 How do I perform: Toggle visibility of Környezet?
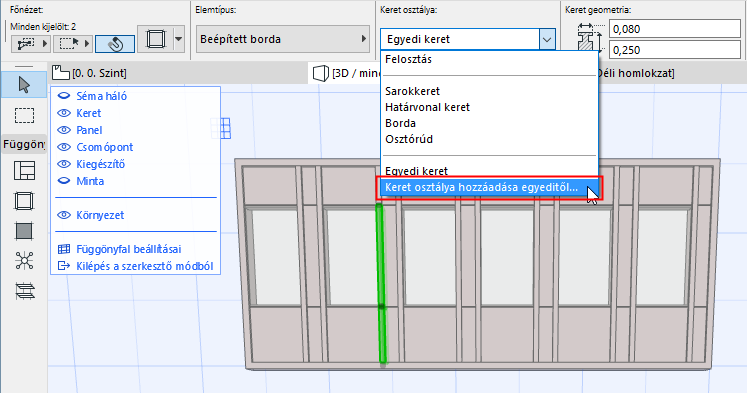pos(64,215)
